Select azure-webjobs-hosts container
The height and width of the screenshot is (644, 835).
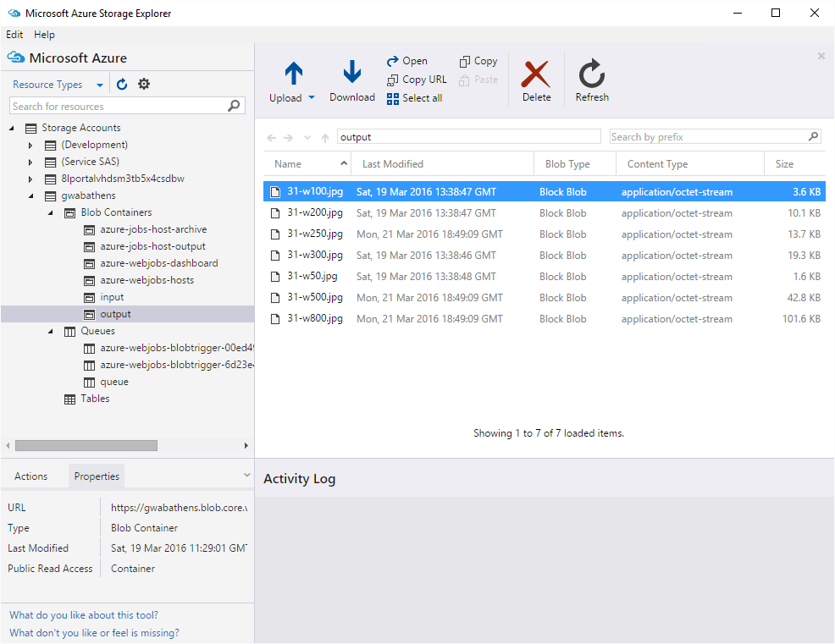(x=147, y=280)
